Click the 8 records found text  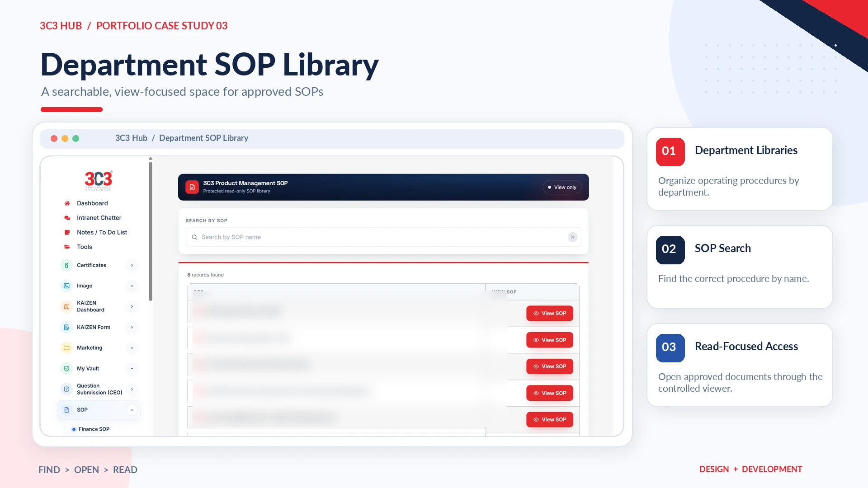click(205, 275)
